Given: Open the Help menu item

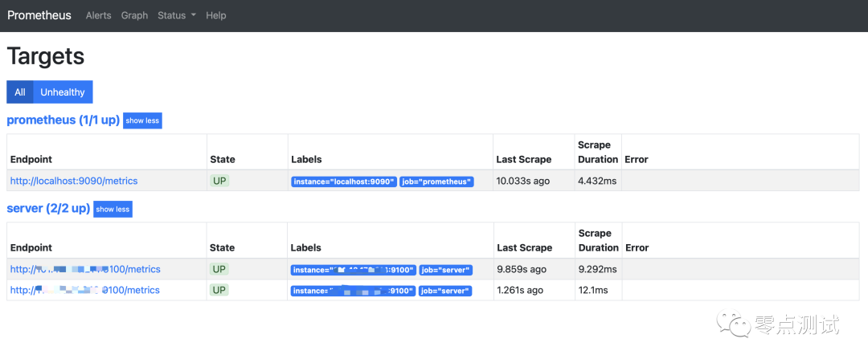Looking at the screenshot, I should tap(216, 15).
